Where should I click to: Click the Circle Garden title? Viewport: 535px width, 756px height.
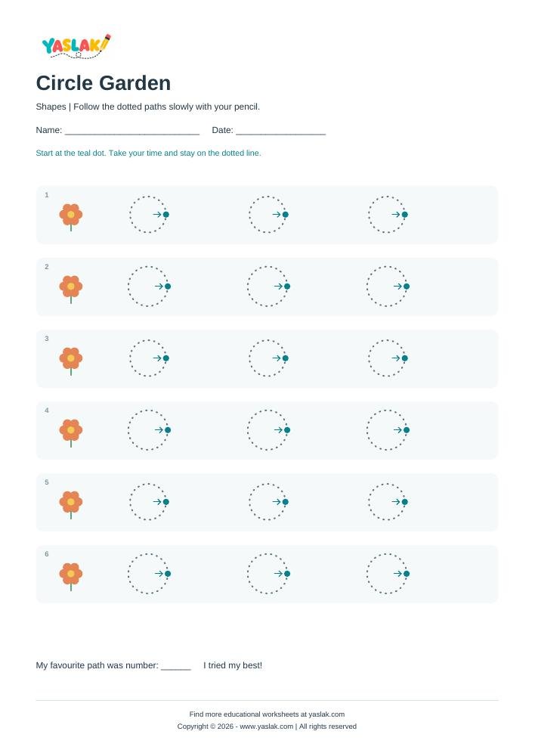(103, 83)
